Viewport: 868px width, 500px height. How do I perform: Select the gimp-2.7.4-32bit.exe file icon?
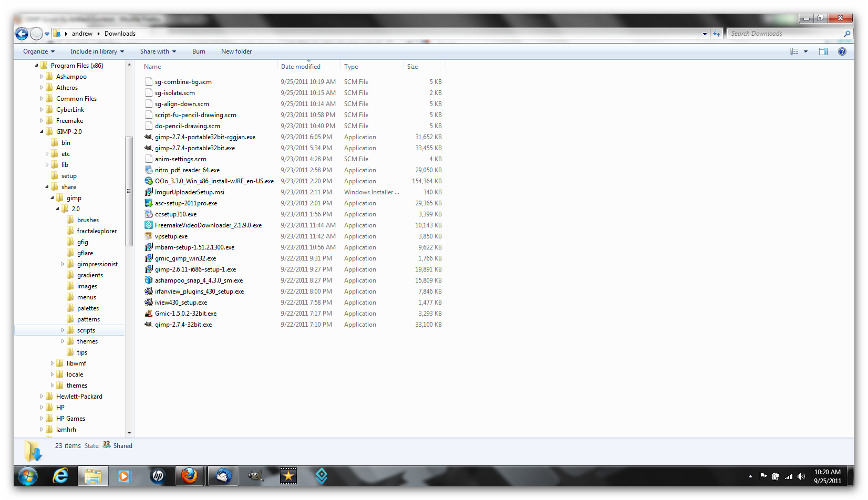coord(149,325)
